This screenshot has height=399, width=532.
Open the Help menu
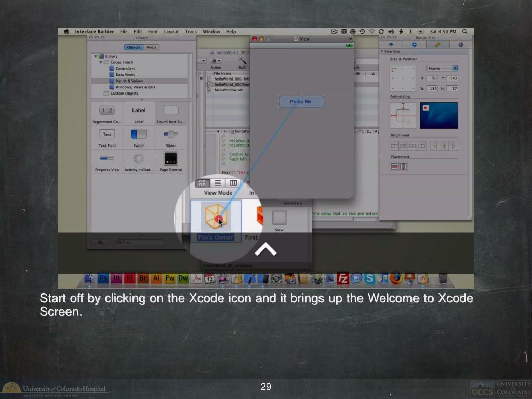click(231, 32)
